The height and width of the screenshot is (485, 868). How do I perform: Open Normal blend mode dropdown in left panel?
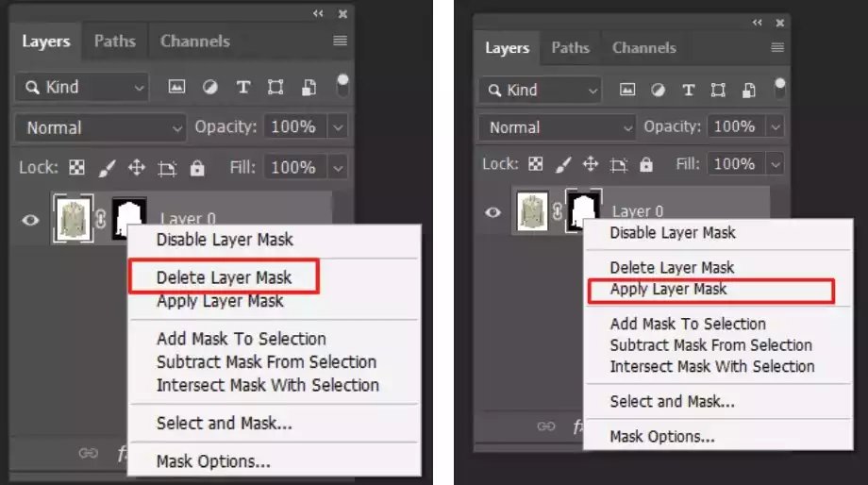[101, 128]
